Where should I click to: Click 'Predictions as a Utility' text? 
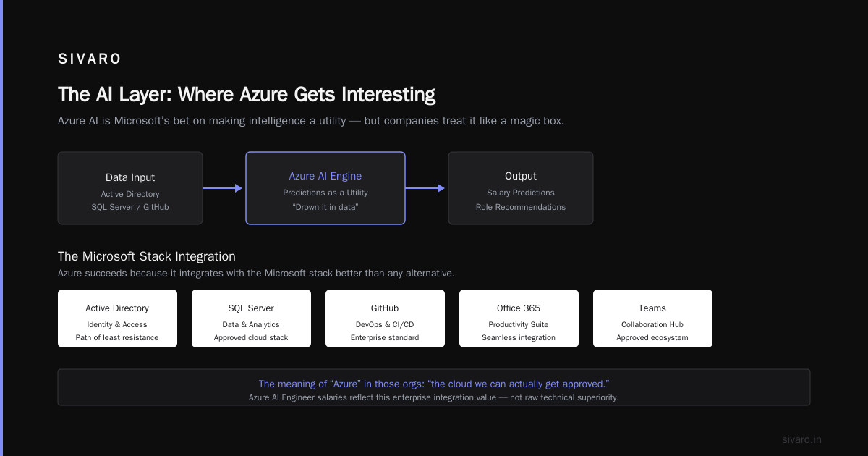(325, 193)
